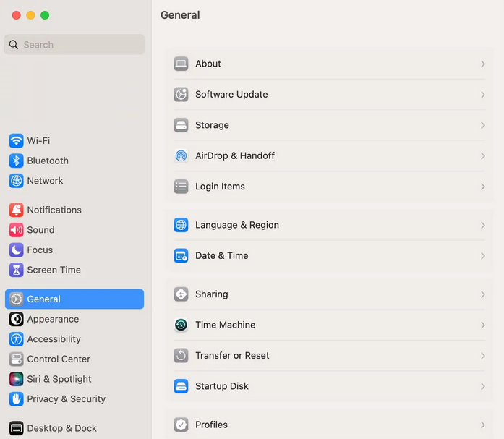Open Software Update via its chevron
504x439 pixels.
483,95
